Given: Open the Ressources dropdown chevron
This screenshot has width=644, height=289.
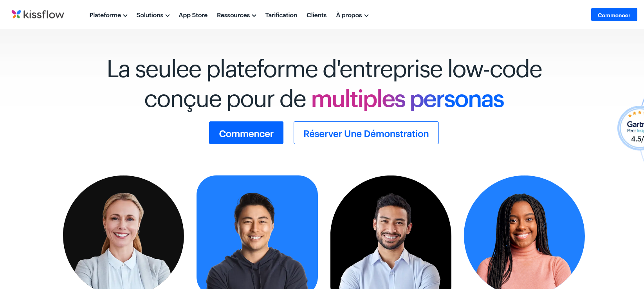Looking at the screenshot, I should [x=254, y=16].
